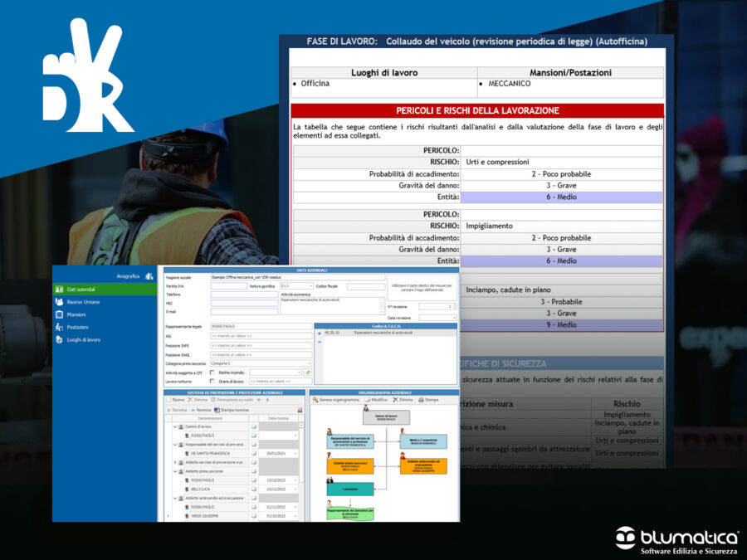Click the Mansioni briefcase icon
Image resolution: width=747 pixels, height=560 pixels.
[x=59, y=314]
